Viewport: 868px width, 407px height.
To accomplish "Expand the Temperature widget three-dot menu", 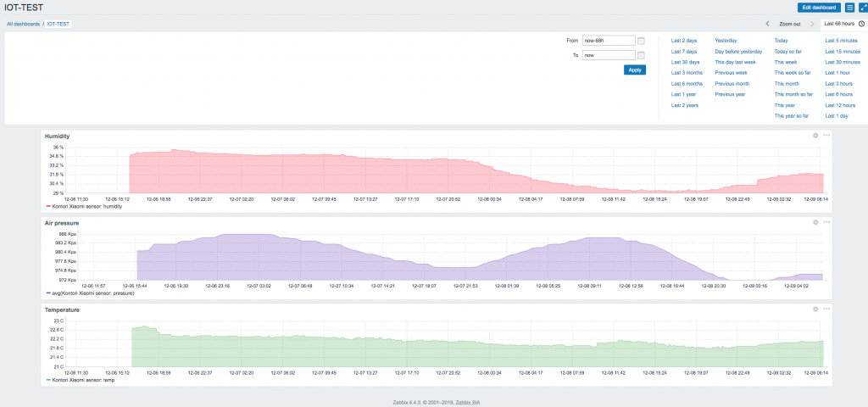I will (x=826, y=309).
